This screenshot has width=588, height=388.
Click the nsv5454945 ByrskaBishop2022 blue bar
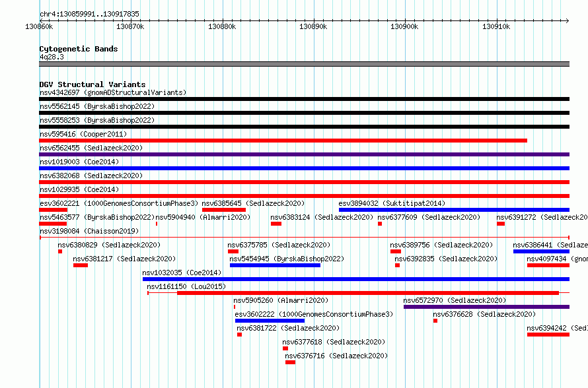click(276, 265)
